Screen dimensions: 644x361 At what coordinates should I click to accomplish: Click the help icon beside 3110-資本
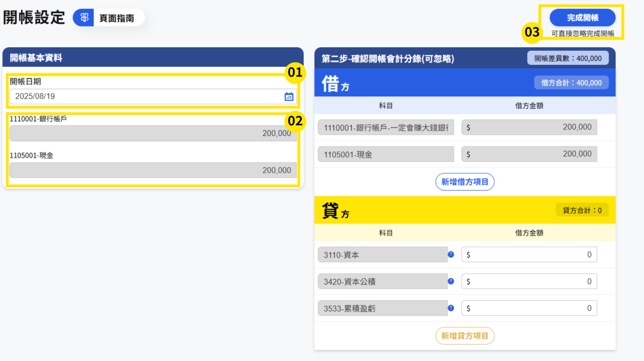(x=451, y=254)
